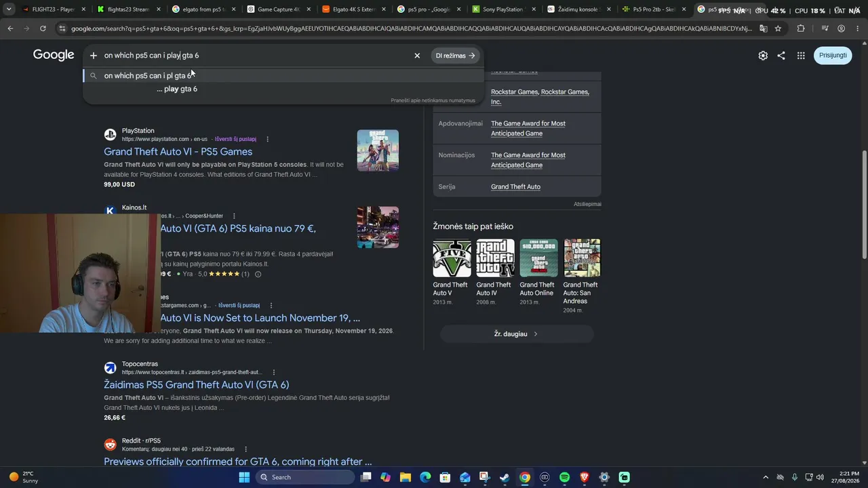Reload the page with the refresh icon
Viewport: 868px width, 488px height.
[43, 28]
